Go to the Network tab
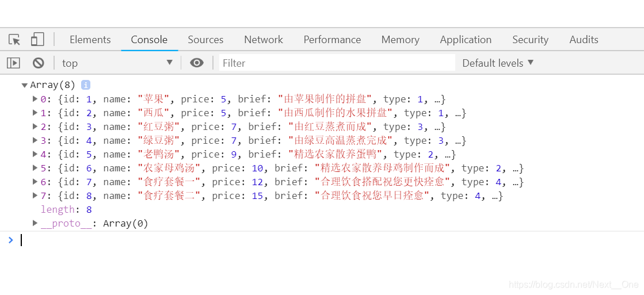The image size is (644, 295). pos(263,40)
